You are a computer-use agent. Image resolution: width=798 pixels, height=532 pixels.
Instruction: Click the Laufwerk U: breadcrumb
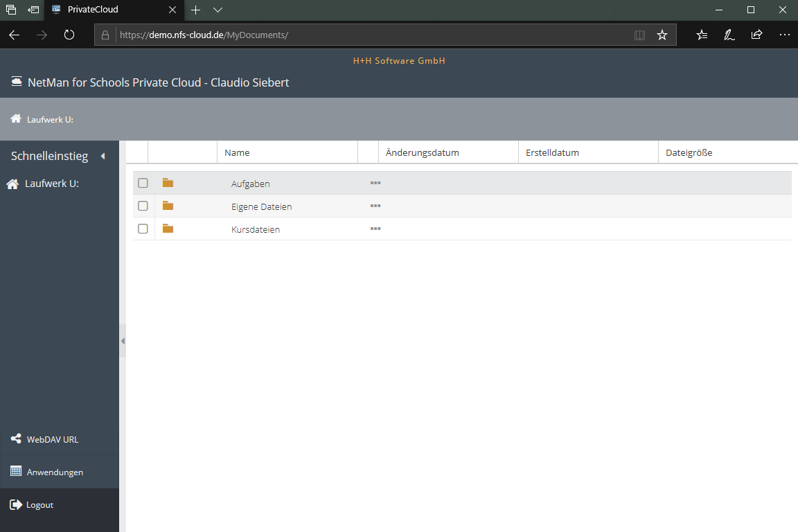pyautogui.click(x=50, y=120)
